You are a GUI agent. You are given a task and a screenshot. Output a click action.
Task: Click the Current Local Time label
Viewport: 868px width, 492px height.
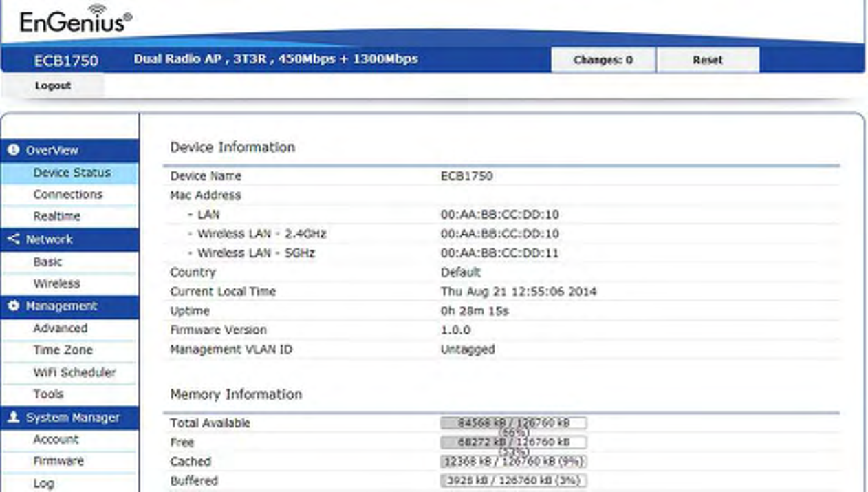223,292
